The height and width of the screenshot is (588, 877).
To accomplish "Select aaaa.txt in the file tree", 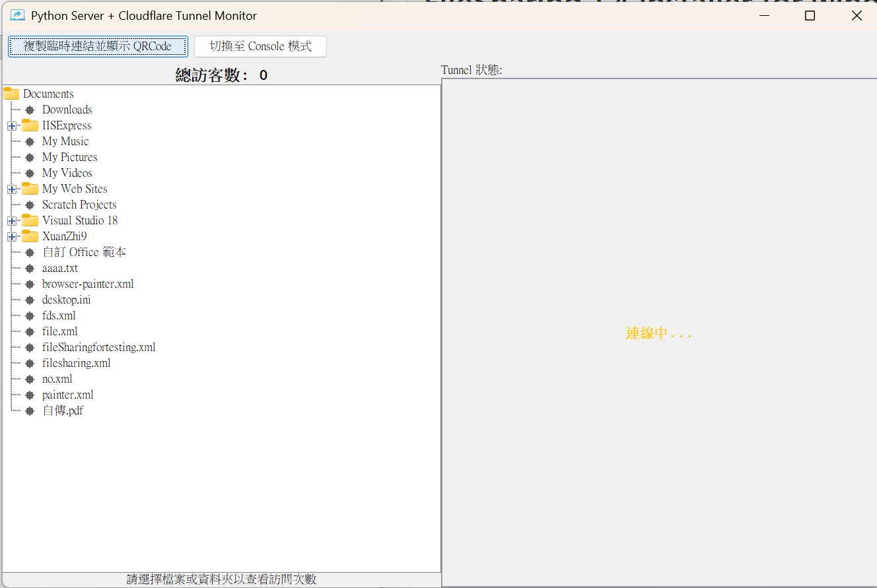I will [x=59, y=267].
